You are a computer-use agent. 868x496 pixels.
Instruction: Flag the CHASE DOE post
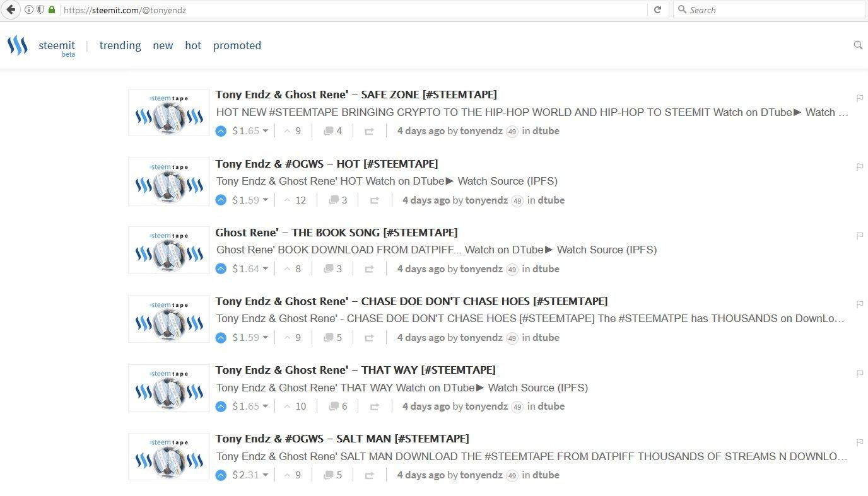tap(860, 304)
